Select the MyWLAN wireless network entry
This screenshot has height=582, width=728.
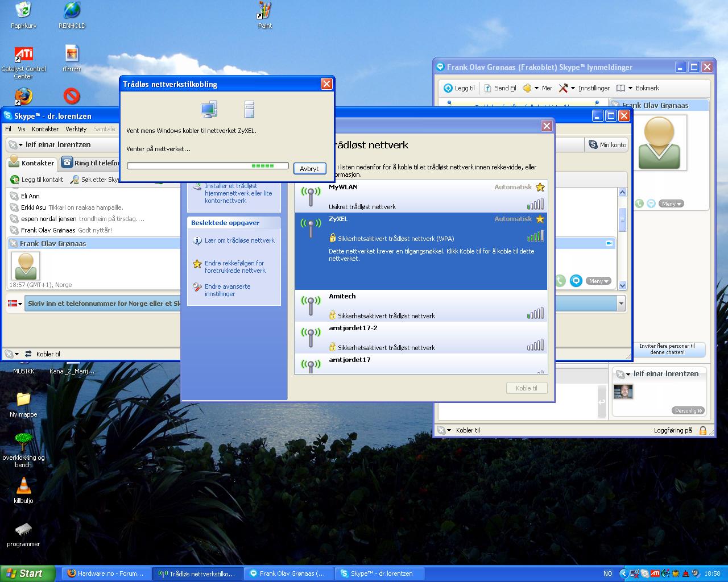[x=421, y=197]
